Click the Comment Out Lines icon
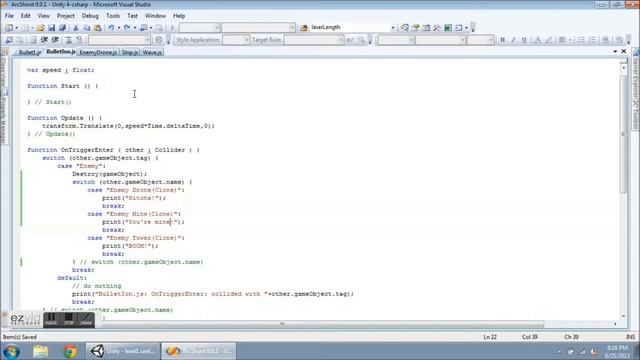Viewport: 640px width, 360px height. (x=68, y=40)
